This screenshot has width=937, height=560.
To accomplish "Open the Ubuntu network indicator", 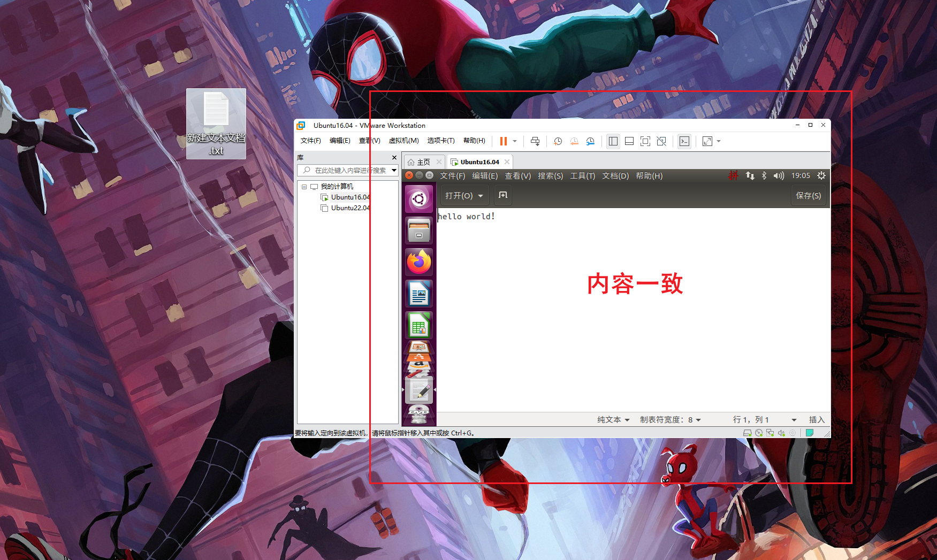I will (750, 175).
